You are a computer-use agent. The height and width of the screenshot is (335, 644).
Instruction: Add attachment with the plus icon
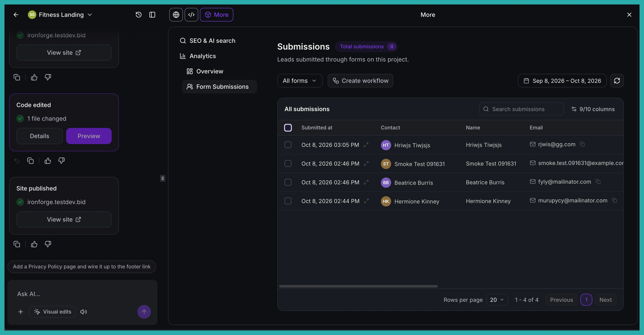click(21, 312)
